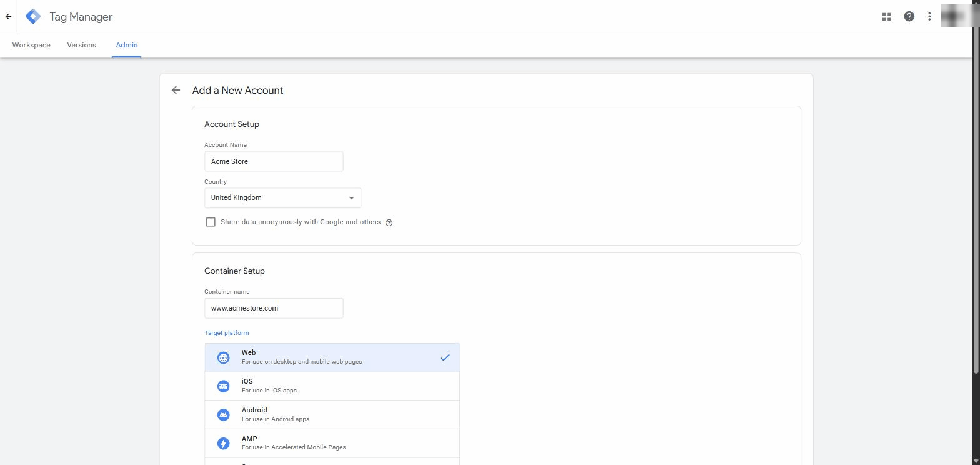This screenshot has height=465, width=980.
Task: Click the Web platform globe icon
Action: [223, 357]
